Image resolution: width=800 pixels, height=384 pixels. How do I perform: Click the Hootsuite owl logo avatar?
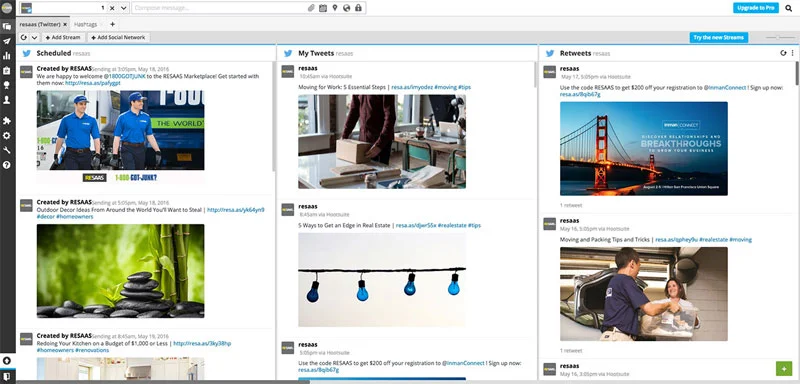[7, 7]
